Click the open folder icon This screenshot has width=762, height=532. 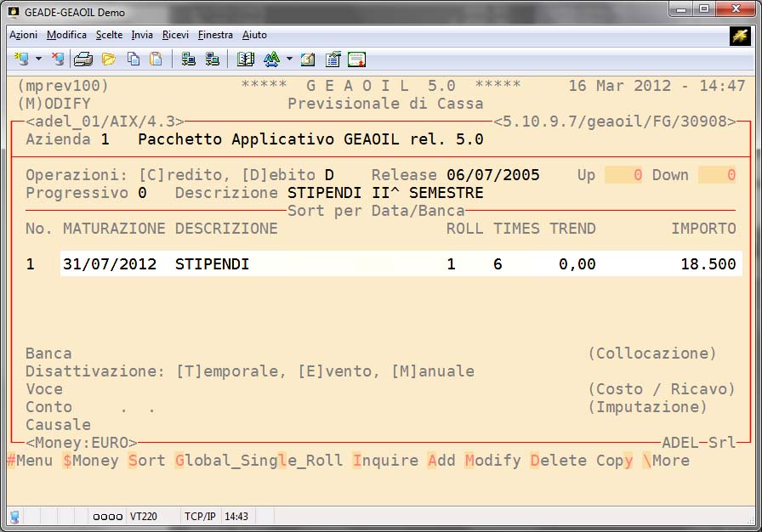[108, 59]
